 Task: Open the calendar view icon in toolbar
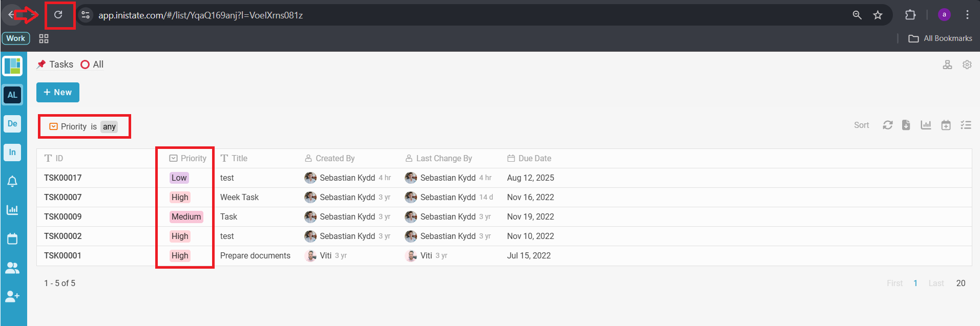(946, 125)
